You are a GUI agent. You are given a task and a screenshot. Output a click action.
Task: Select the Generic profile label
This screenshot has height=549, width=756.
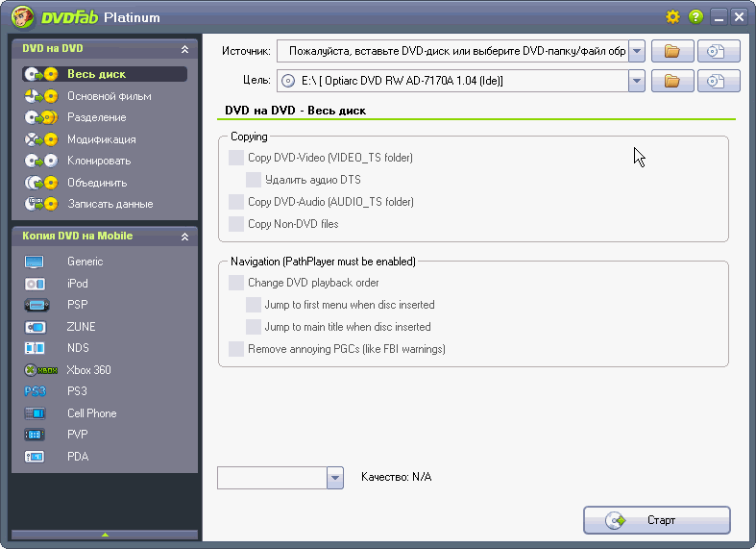pos(85,262)
